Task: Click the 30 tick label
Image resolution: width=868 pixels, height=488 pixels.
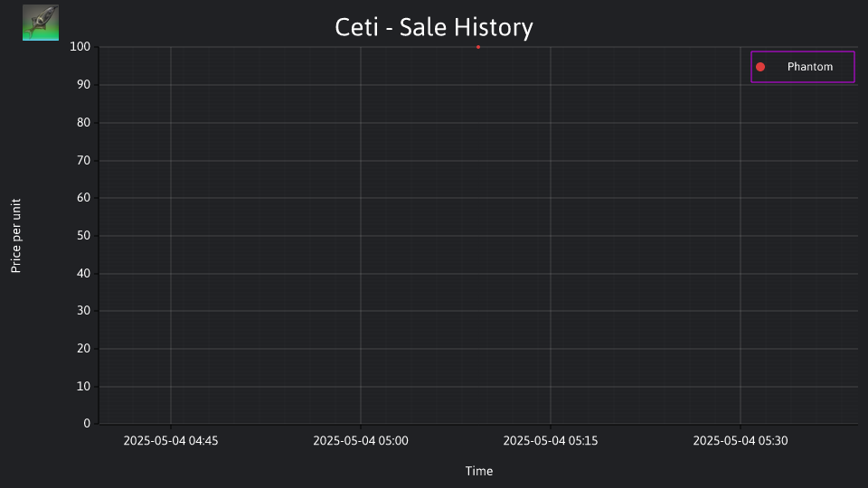Action: tap(83, 310)
